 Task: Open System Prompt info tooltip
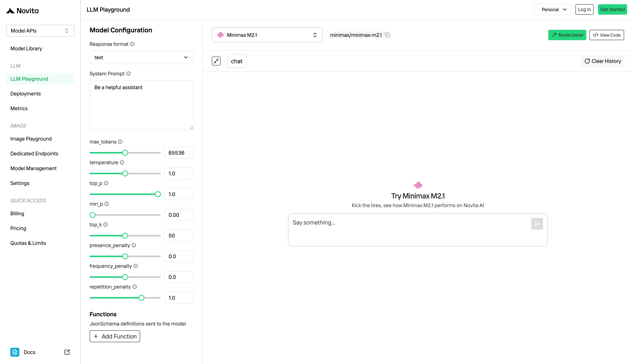point(129,74)
